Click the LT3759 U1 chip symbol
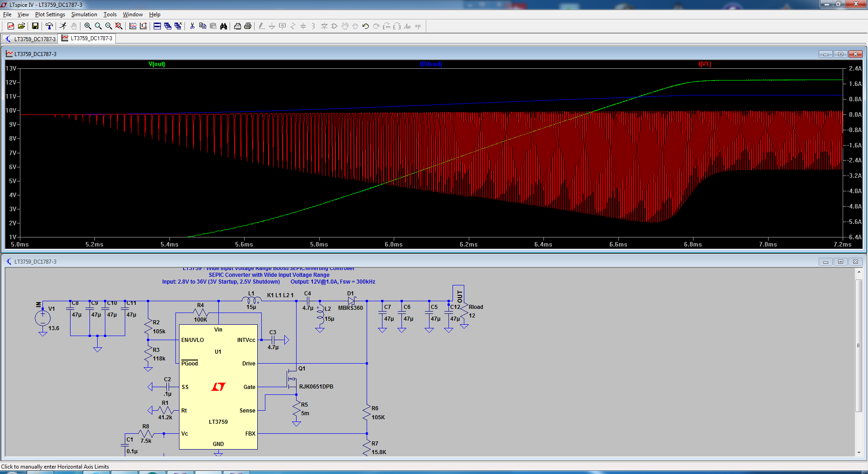This screenshot has height=474, width=868. coord(218,387)
